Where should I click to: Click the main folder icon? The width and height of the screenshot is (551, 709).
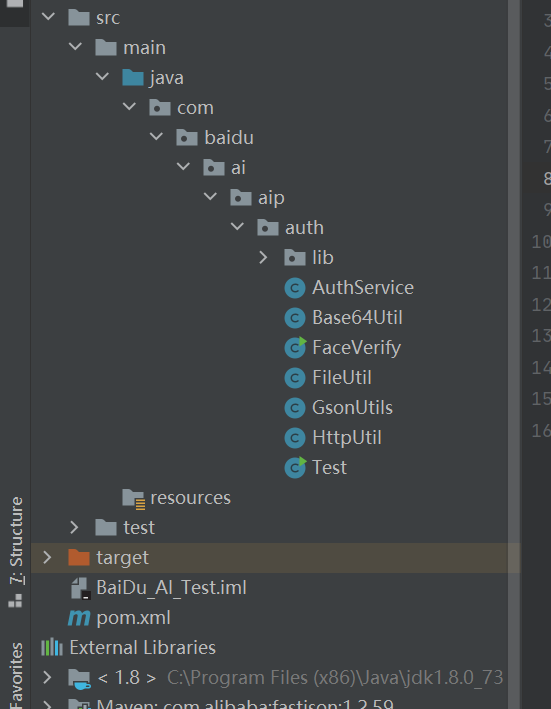click(x=106, y=47)
